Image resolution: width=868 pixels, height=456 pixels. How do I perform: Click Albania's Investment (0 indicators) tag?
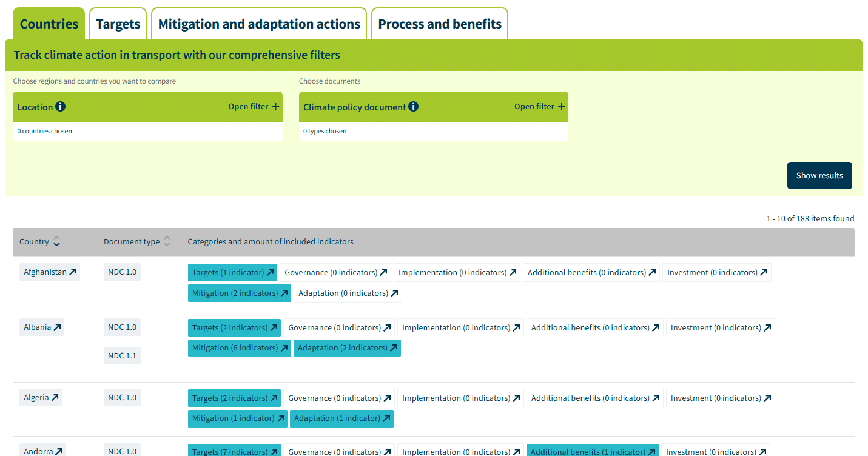(721, 328)
